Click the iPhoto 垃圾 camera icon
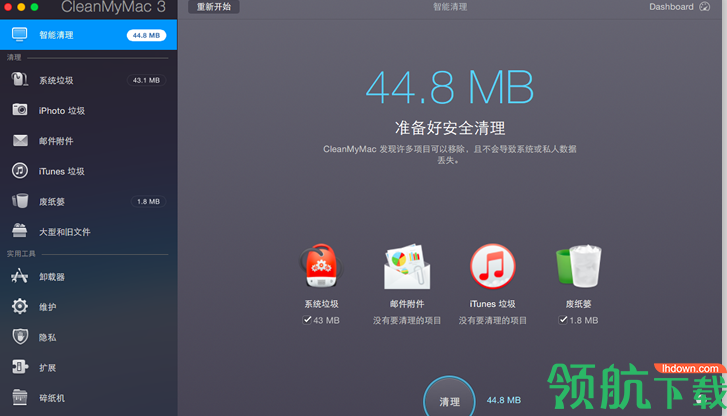The image size is (727, 416). click(19, 110)
